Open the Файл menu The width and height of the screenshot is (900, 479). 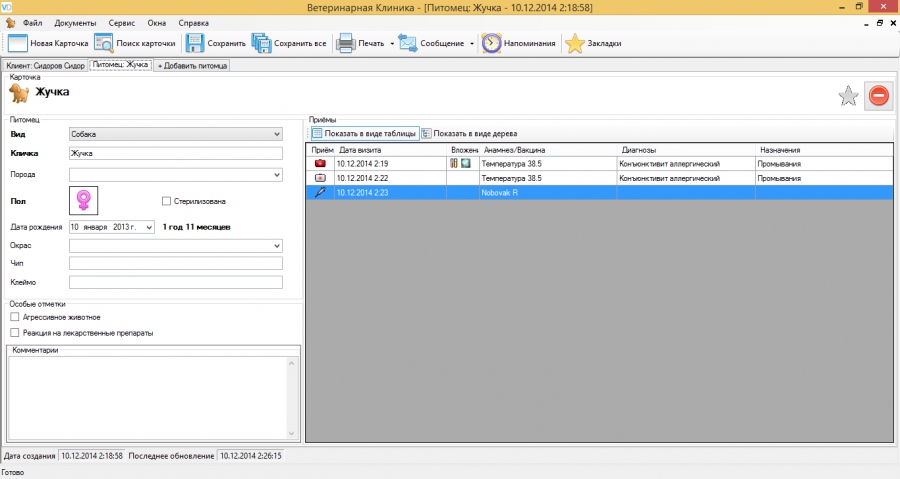33,23
